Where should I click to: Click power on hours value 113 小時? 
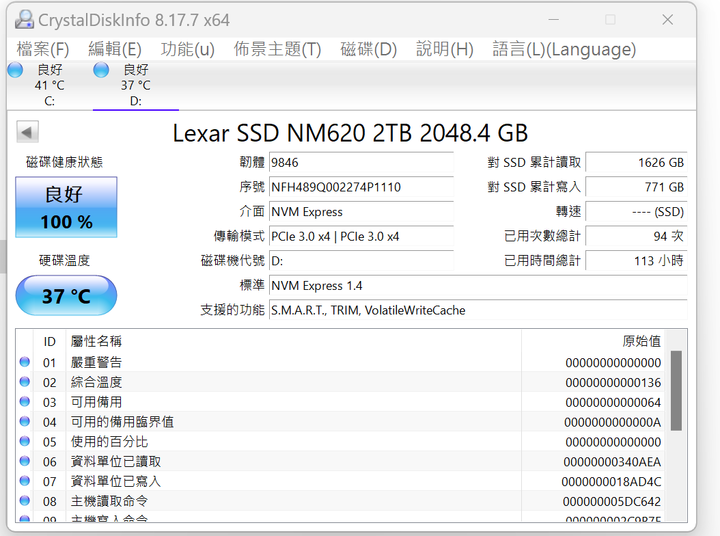[x=636, y=261]
